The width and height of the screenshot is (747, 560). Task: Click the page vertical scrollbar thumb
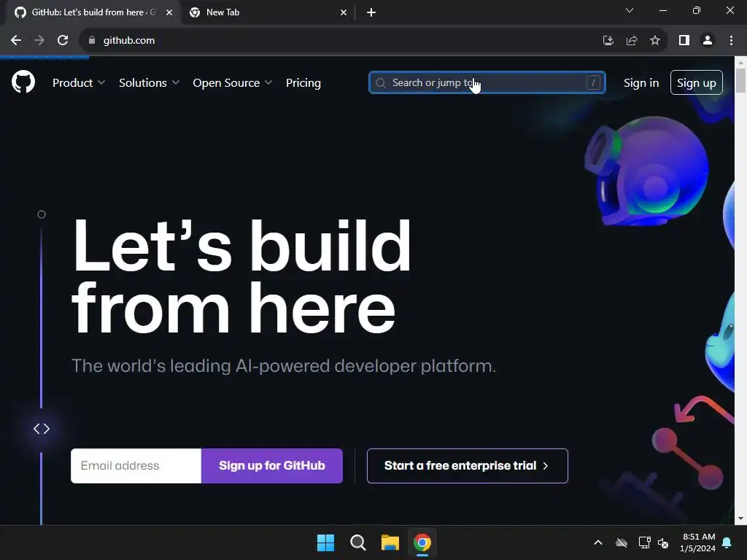coord(740,80)
